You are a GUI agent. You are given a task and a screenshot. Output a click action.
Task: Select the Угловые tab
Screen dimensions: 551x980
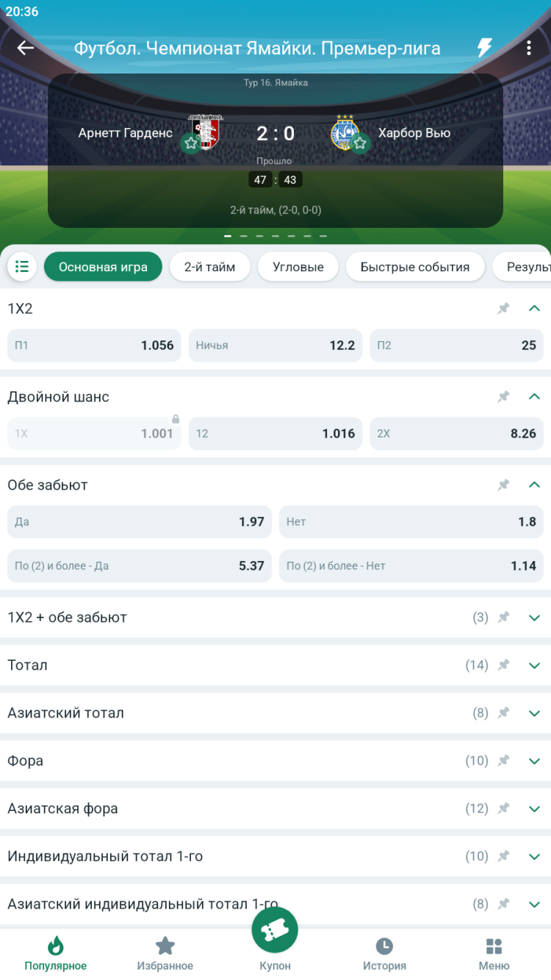pyautogui.click(x=298, y=267)
